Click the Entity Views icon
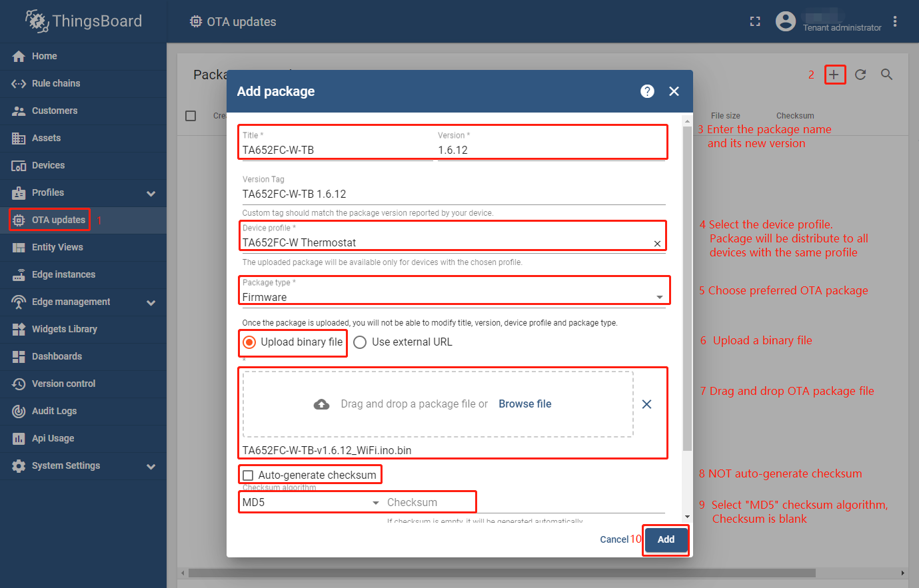919x588 pixels. click(x=19, y=247)
